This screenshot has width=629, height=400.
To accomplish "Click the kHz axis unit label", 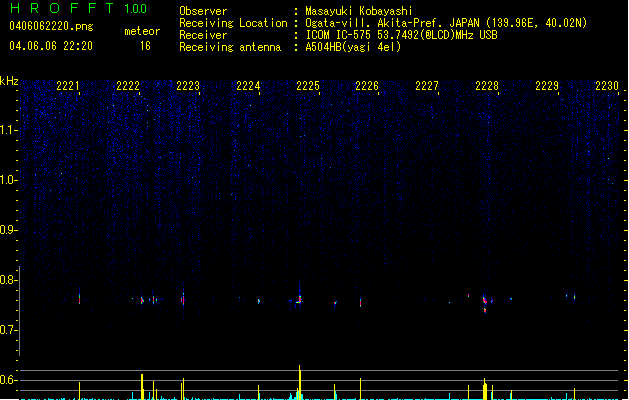I will tap(9, 81).
